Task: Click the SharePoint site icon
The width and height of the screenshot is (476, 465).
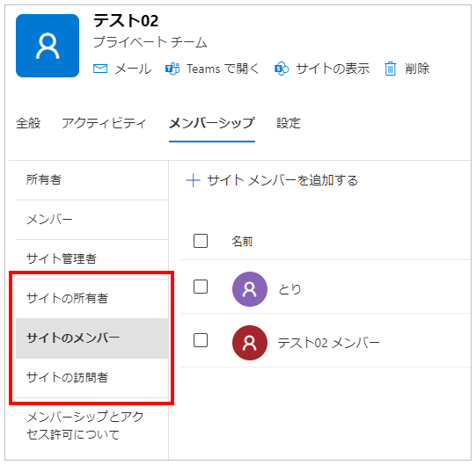Action: pyautogui.click(x=282, y=69)
